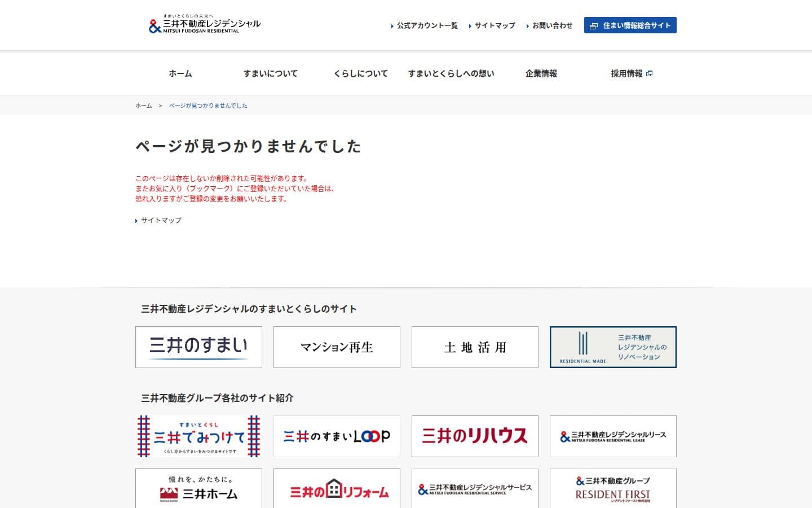This screenshot has width=812, height=508.
Task: Open the すまいについて navigation item
Action: (271, 73)
